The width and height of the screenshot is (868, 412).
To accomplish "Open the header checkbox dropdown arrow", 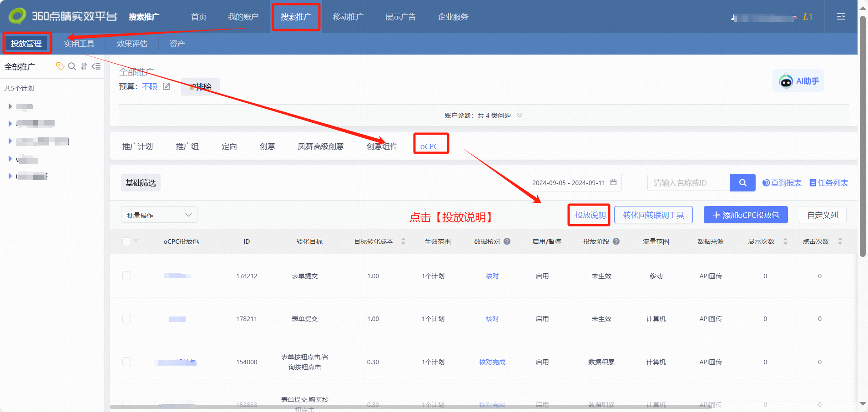I will coord(136,241).
